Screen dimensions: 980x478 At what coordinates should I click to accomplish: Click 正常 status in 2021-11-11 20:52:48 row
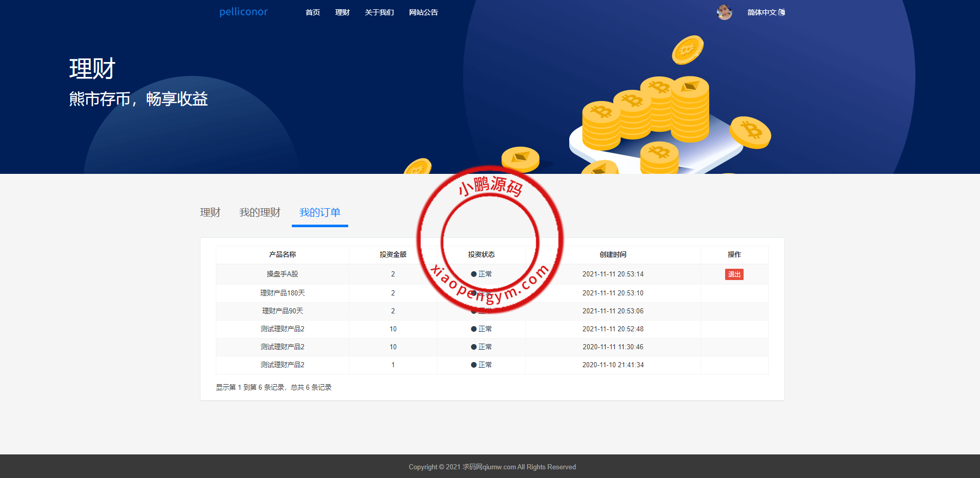482,329
